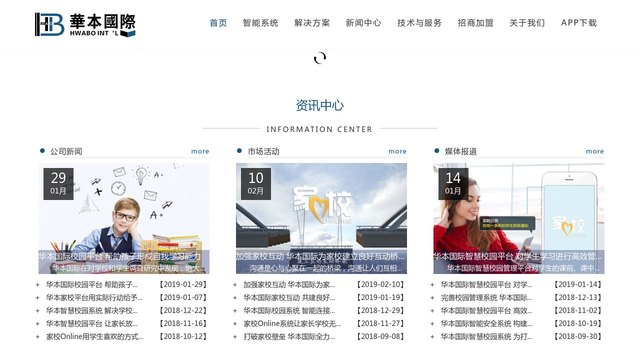640x360 pixels.
Task: Open the boy studying news image dated 29 01月
Action: [124, 218]
